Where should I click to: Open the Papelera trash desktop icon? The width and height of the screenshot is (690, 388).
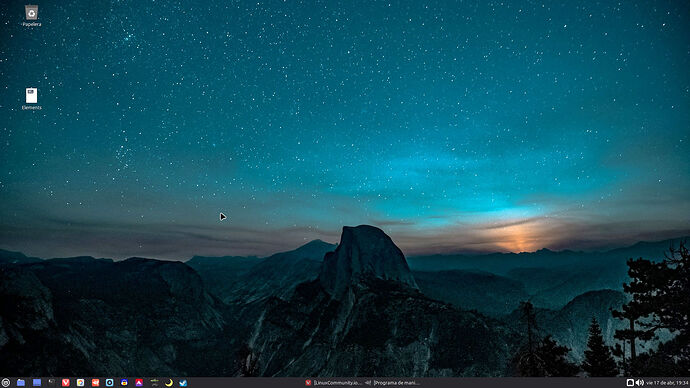tap(31, 15)
